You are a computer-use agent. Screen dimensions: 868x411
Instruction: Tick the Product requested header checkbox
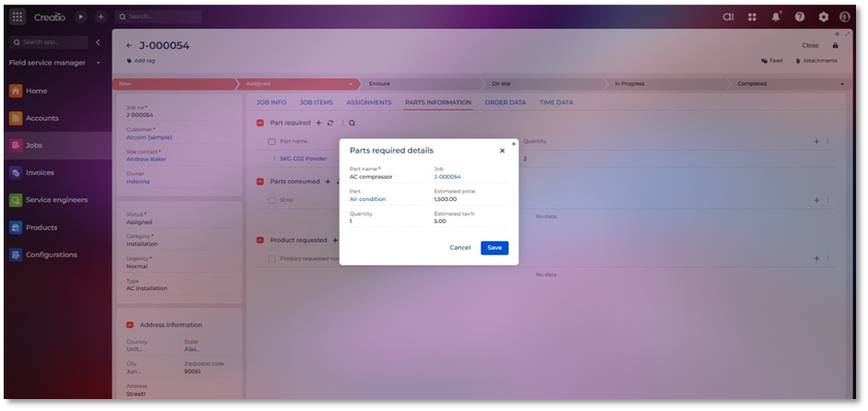coord(272,259)
